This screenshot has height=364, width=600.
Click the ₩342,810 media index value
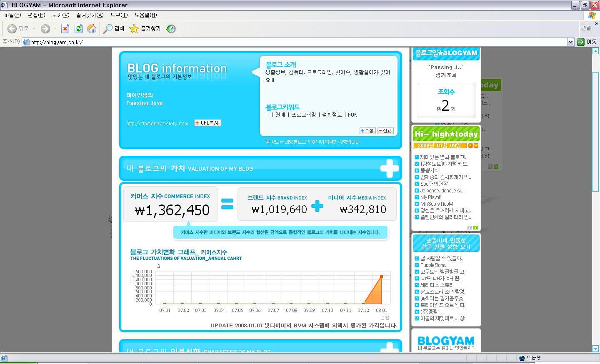point(363,209)
